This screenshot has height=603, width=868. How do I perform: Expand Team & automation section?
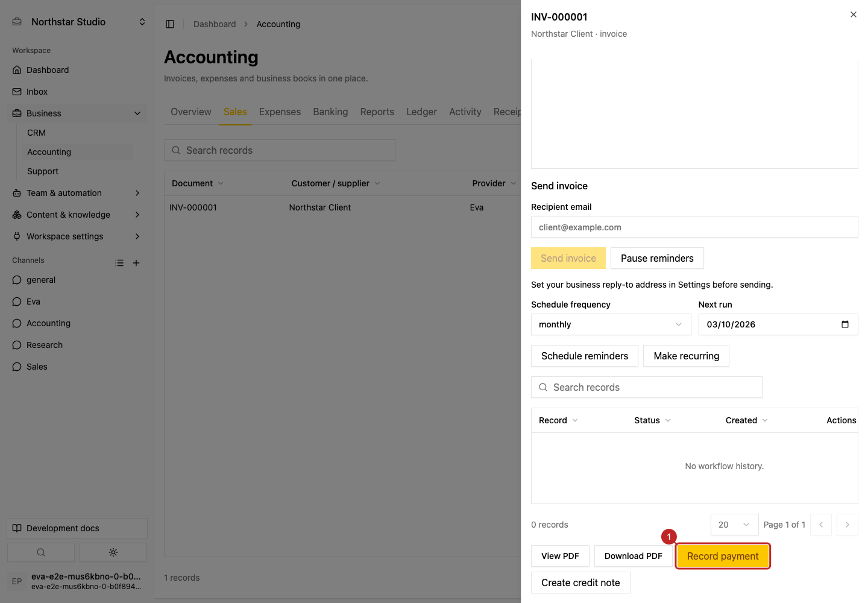(77, 193)
